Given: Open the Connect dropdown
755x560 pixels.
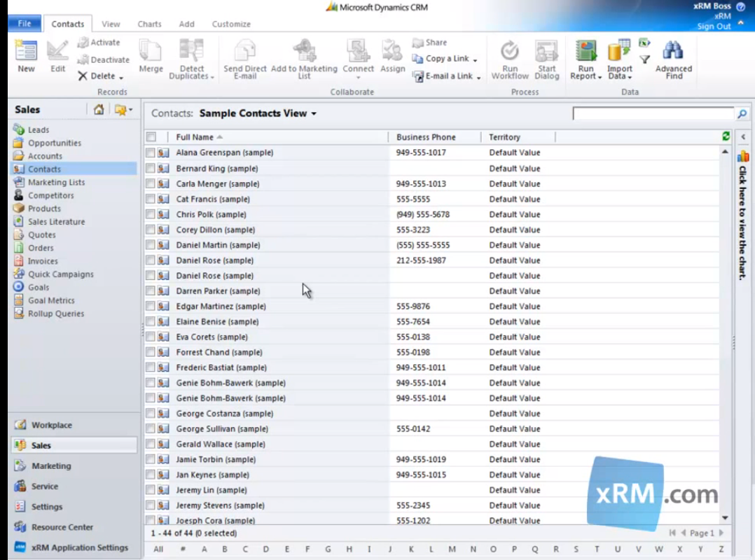Looking at the screenshot, I should 359,77.
